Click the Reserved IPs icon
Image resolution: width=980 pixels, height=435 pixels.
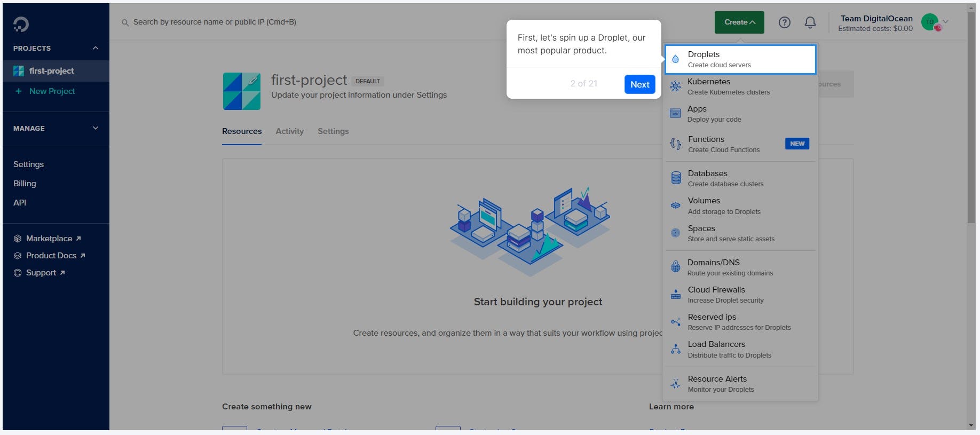coord(675,322)
